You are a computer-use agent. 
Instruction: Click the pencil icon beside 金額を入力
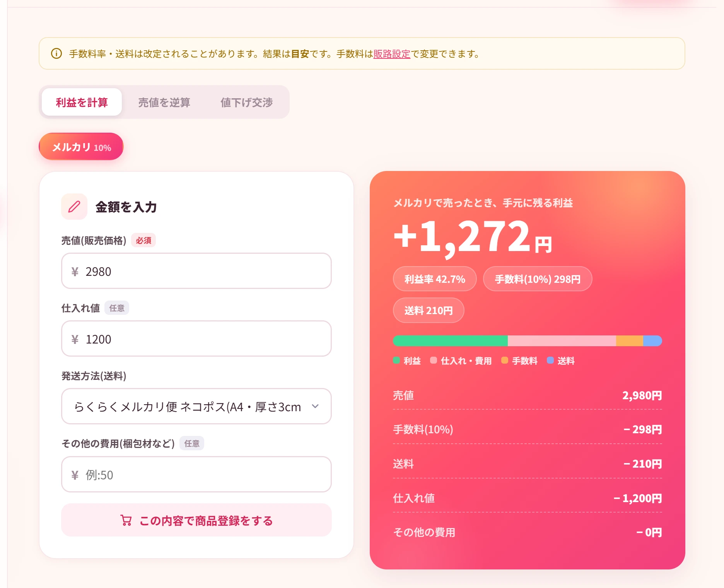74,207
